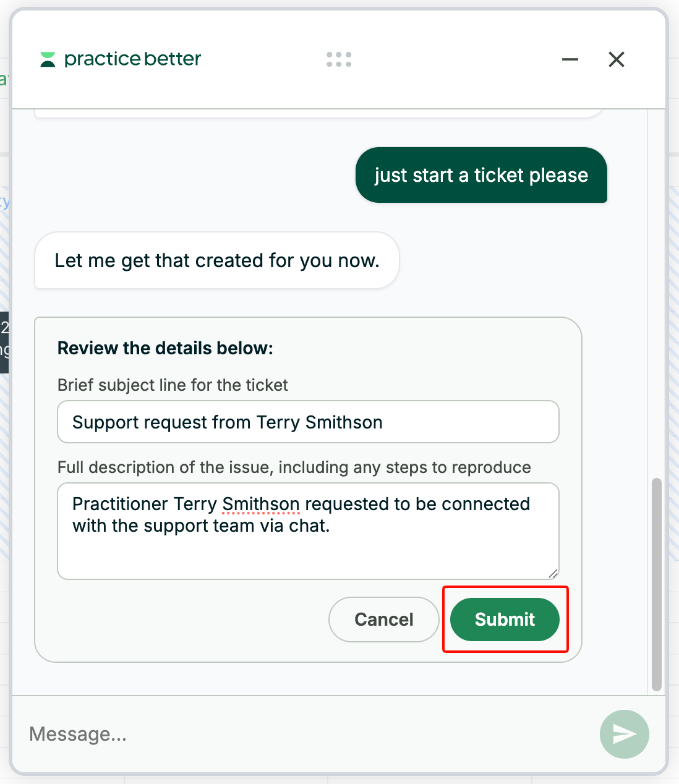Select the 'Let me get that created' reply bubble
This screenshot has height=784, width=679.
pos(217,260)
